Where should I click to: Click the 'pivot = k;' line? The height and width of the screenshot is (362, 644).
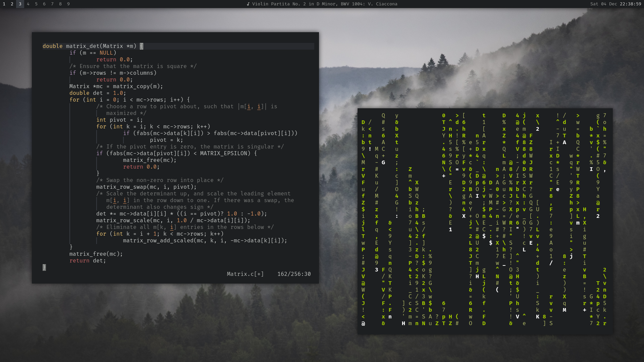coord(167,140)
